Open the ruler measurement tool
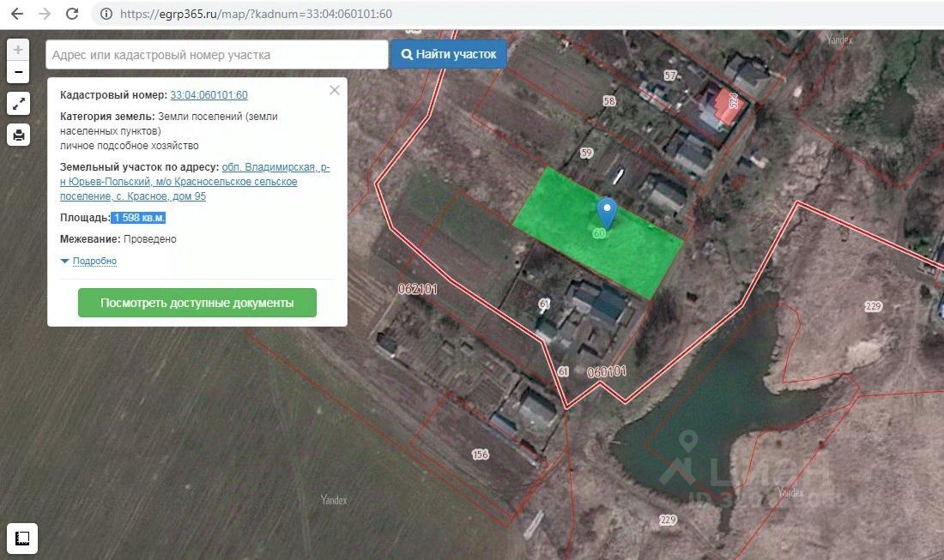The image size is (944, 560). (22, 539)
